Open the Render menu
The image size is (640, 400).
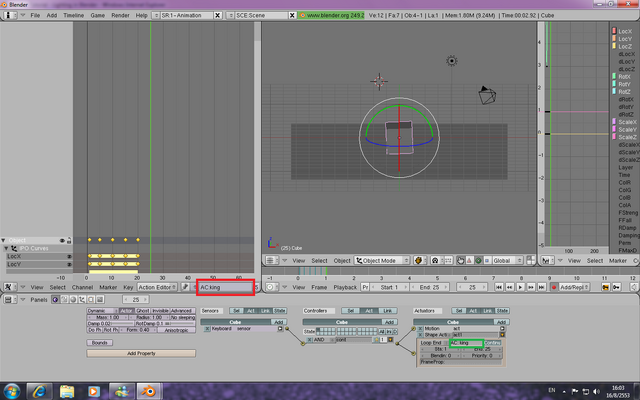pyautogui.click(x=120, y=15)
